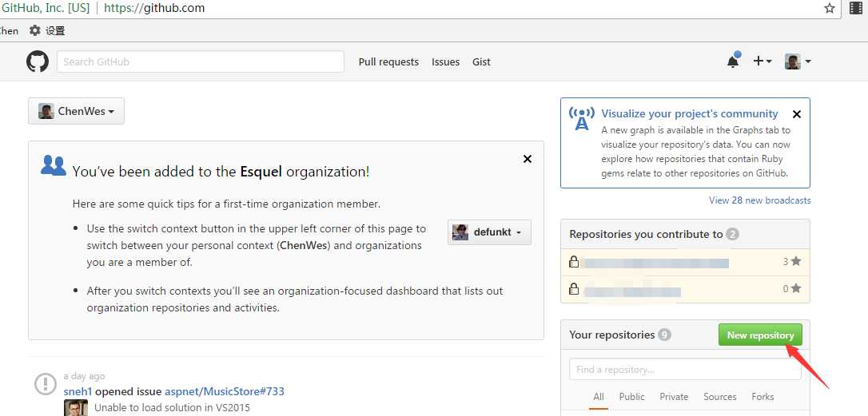Go to Pull requests

point(388,62)
